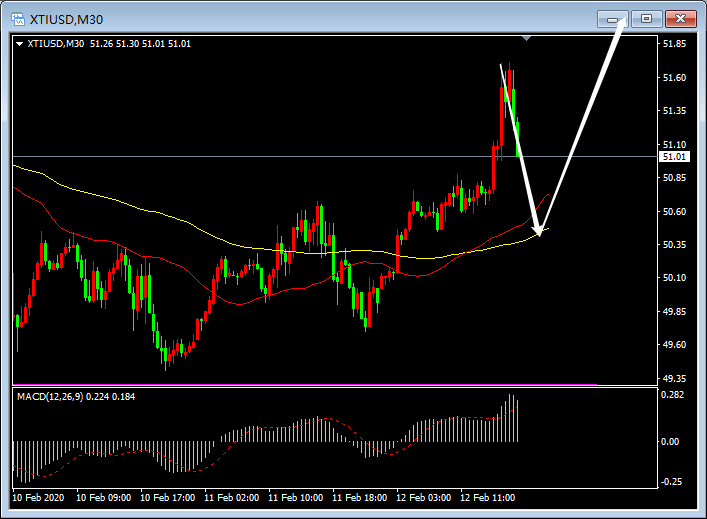Maximize the XTIUSD,M30 chart window
Screen dimensions: 707x519
646,19
